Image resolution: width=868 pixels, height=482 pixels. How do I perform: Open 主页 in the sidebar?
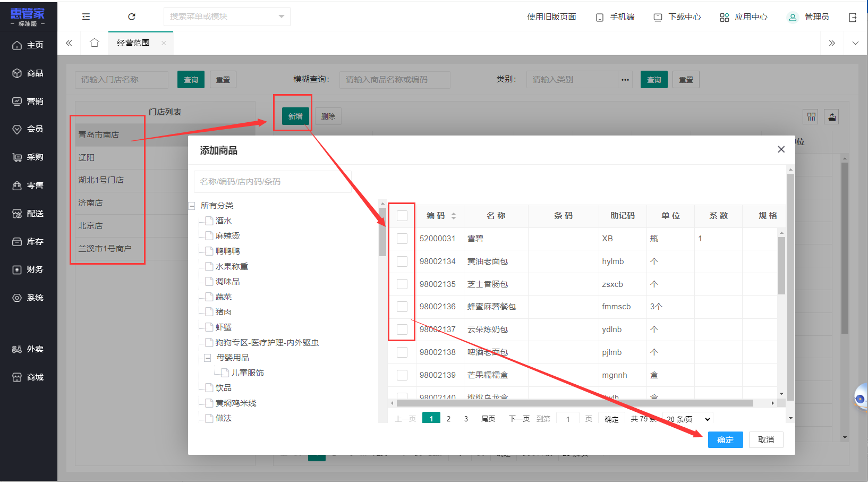[29, 45]
